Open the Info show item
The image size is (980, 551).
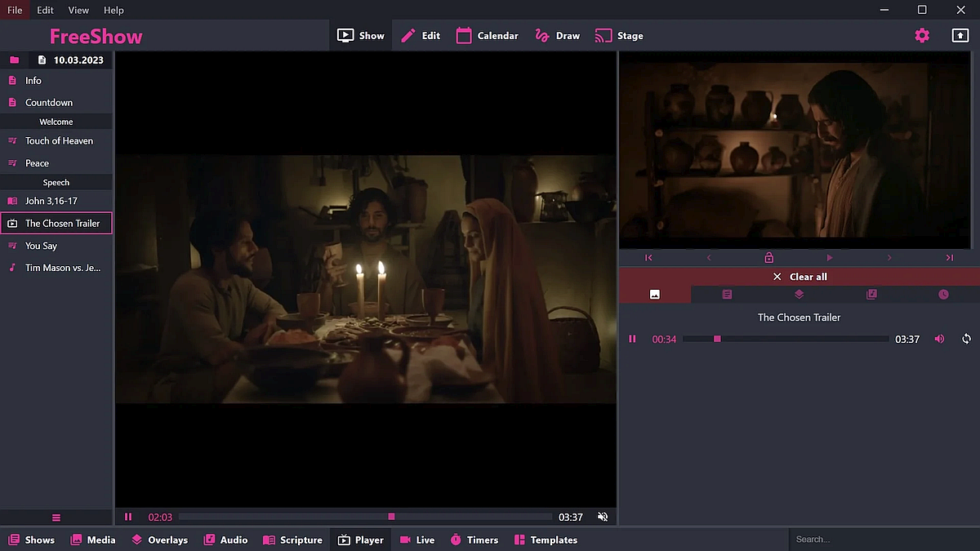pos(56,81)
